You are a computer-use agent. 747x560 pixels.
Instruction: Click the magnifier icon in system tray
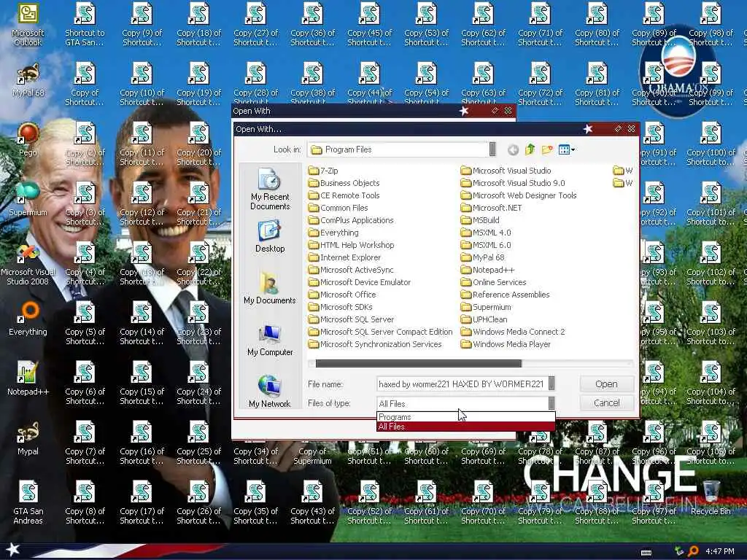pos(693,551)
